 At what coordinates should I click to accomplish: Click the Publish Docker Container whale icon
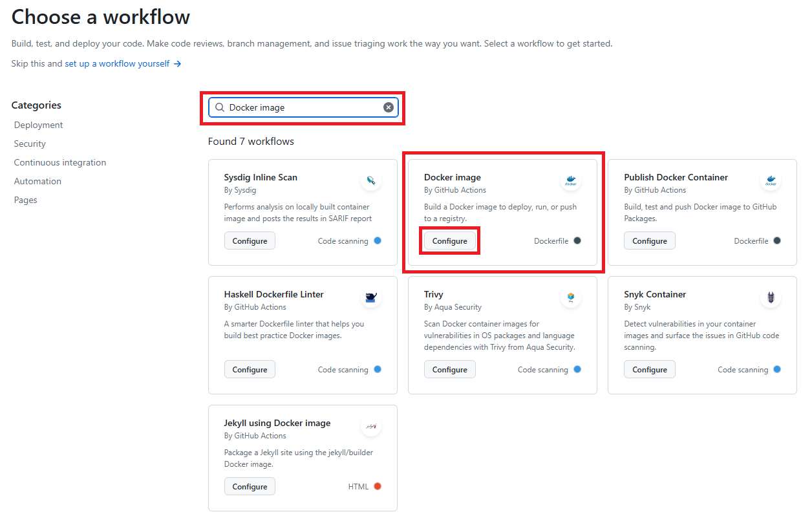[x=771, y=181]
